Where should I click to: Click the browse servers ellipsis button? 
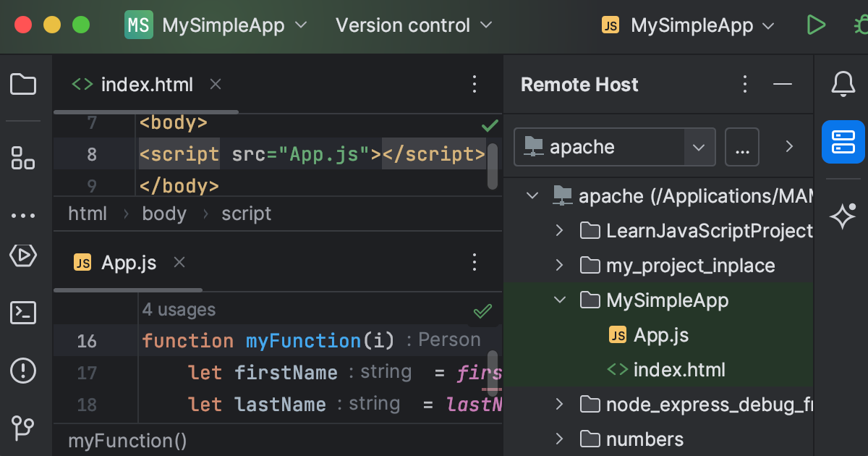tap(742, 146)
